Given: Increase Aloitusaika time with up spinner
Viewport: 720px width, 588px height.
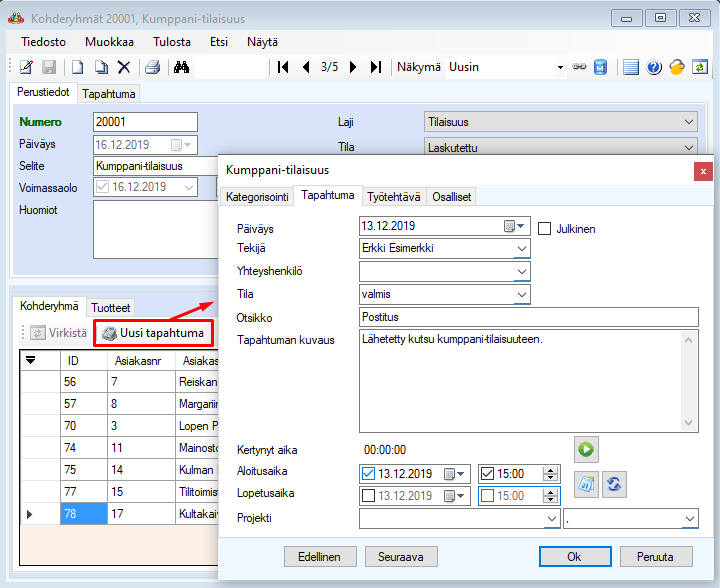Looking at the screenshot, I should point(550,470).
